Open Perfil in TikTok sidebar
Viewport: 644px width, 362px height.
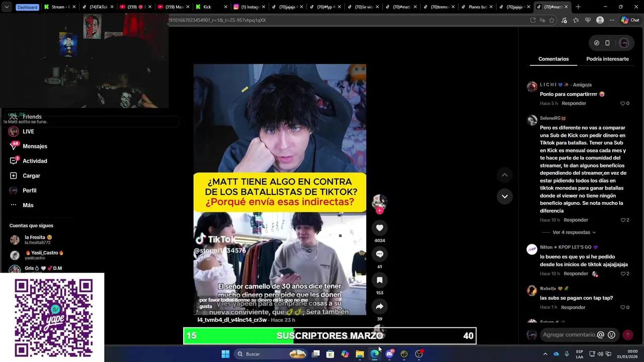click(x=29, y=191)
